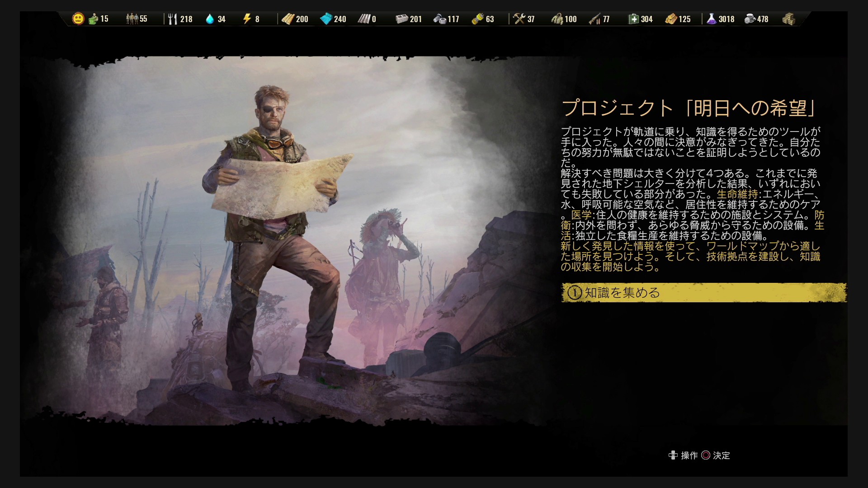Click the food fork-and-knife resource icon
The image size is (868, 488).
point(172,19)
